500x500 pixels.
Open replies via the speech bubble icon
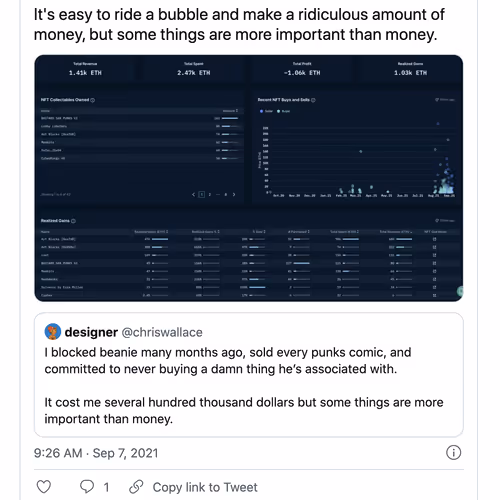click(x=87, y=487)
